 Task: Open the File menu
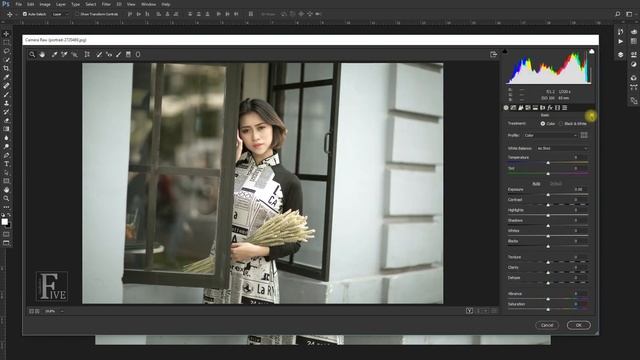point(18,4)
